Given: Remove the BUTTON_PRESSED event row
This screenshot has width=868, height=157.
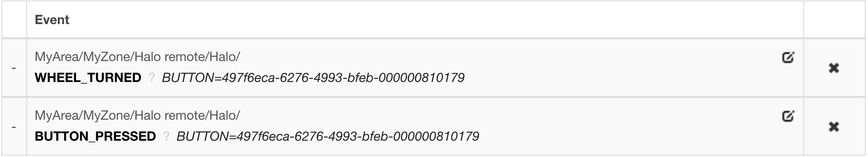Looking at the screenshot, I should (x=834, y=127).
